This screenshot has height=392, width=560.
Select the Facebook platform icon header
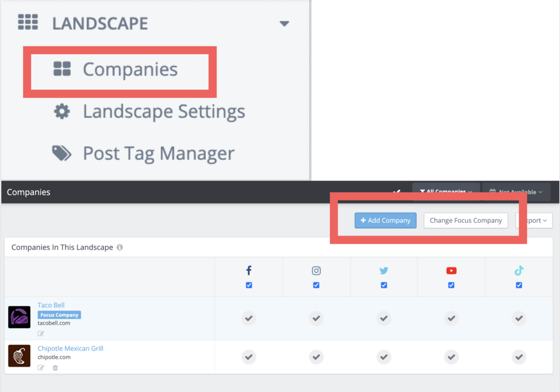249,271
